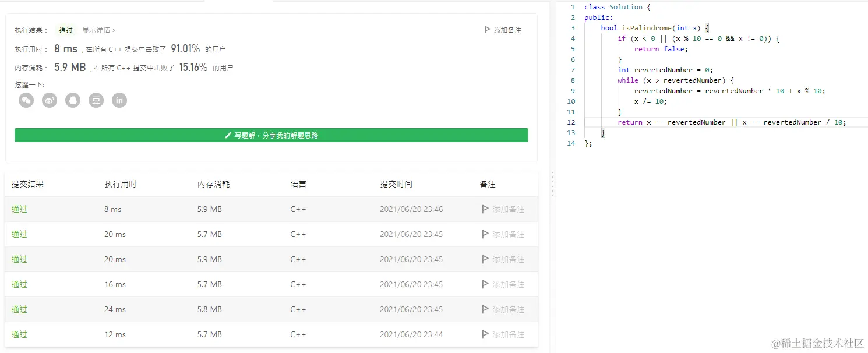Screen dimensions: 868x353
Task: Open the 通过 submission that took 8 ms
Action: tap(19, 209)
